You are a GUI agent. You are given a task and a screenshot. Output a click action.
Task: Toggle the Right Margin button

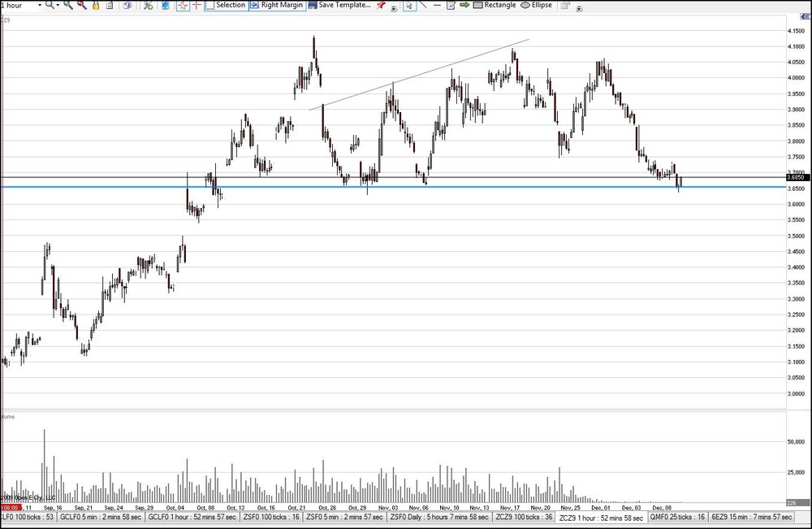tap(277, 5)
